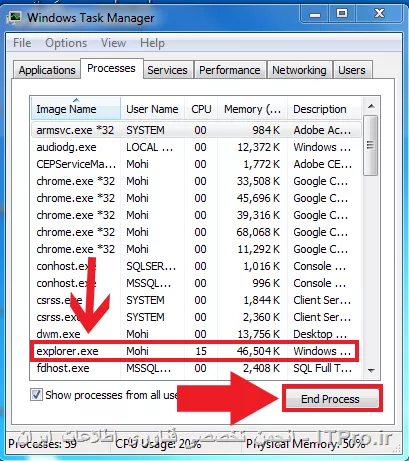Switch to the Performance tab
The height and width of the screenshot is (461, 409).
230,70
